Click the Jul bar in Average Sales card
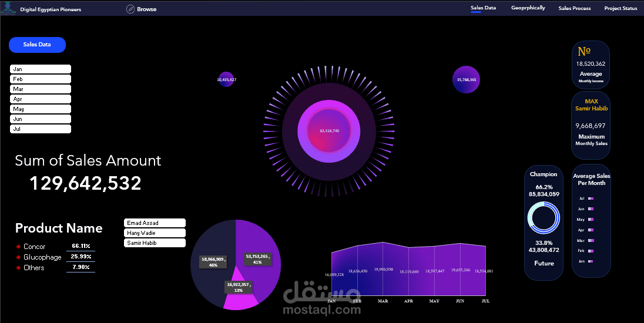644x323 pixels. [591, 198]
